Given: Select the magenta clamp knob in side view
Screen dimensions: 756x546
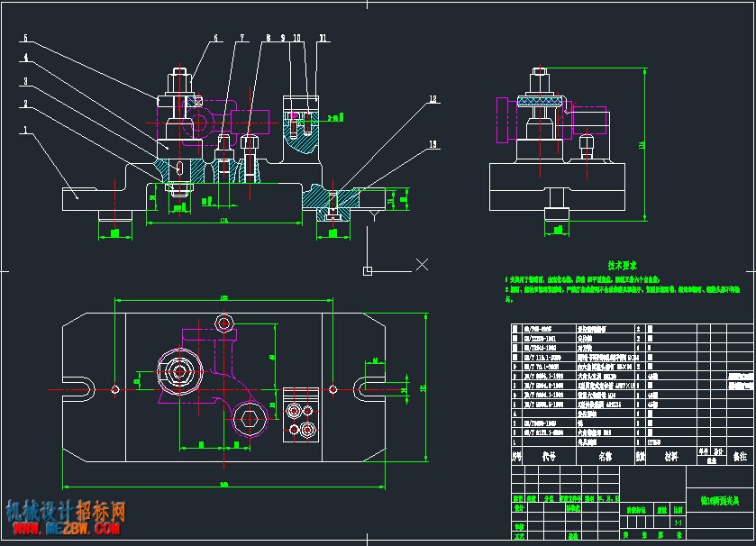Looking at the screenshot, I should pos(503,120).
